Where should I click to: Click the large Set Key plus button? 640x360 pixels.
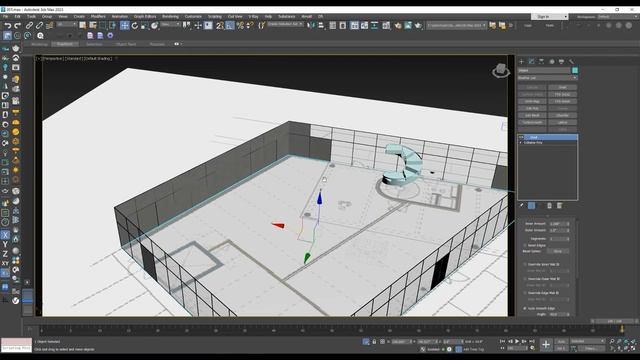click(x=546, y=345)
